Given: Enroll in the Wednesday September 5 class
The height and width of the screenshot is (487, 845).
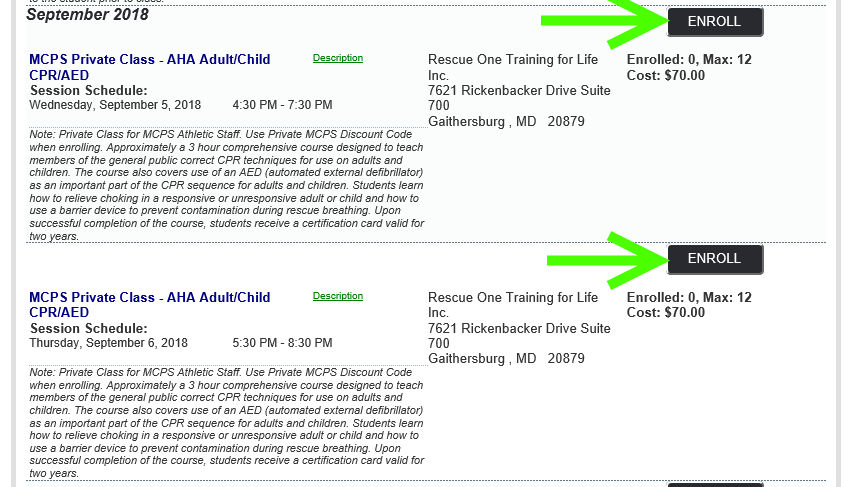Looking at the screenshot, I should [x=715, y=22].
